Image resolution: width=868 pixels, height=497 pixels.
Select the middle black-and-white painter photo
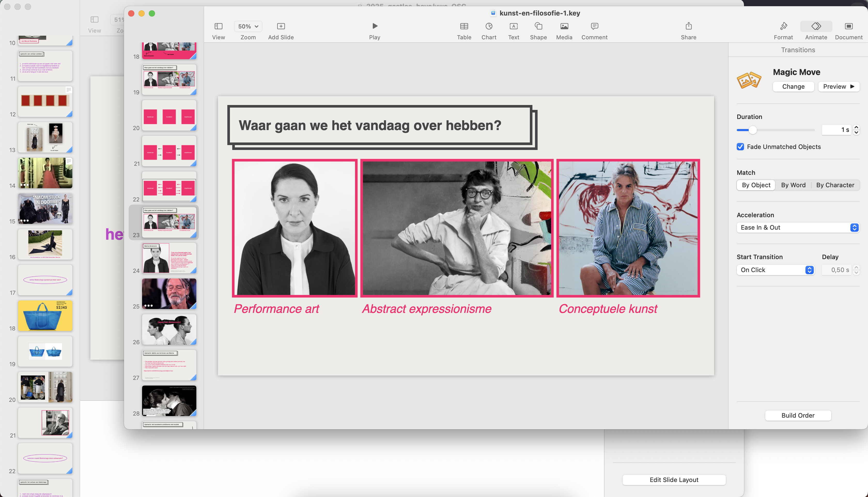click(456, 228)
